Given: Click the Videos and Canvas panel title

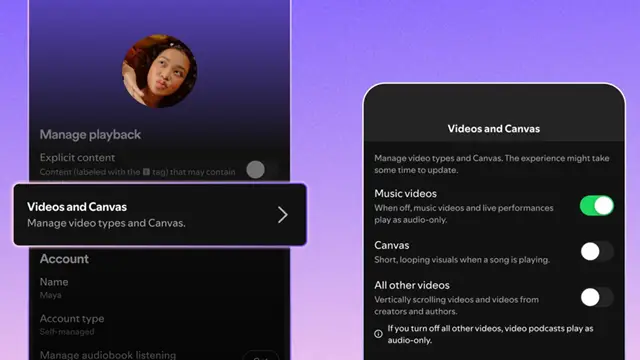Looking at the screenshot, I should coord(493,129).
